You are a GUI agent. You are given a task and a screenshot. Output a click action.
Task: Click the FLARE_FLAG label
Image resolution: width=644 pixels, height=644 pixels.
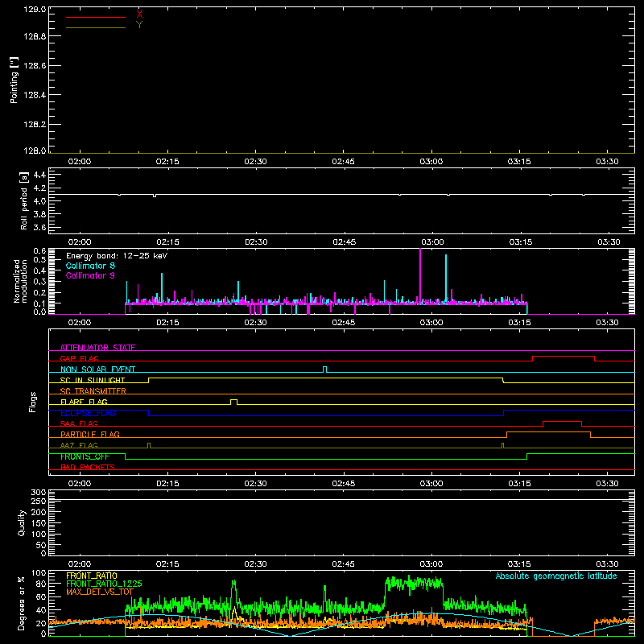pyautogui.click(x=84, y=402)
